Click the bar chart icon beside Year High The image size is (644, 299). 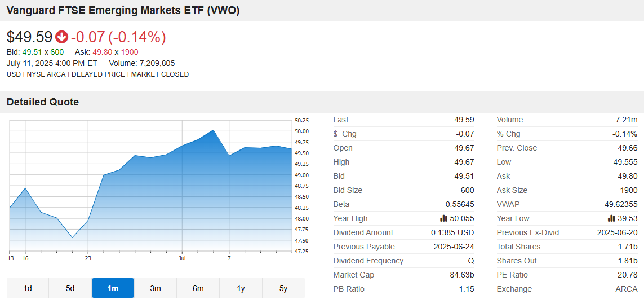pyautogui.click(x=443, y=218)
